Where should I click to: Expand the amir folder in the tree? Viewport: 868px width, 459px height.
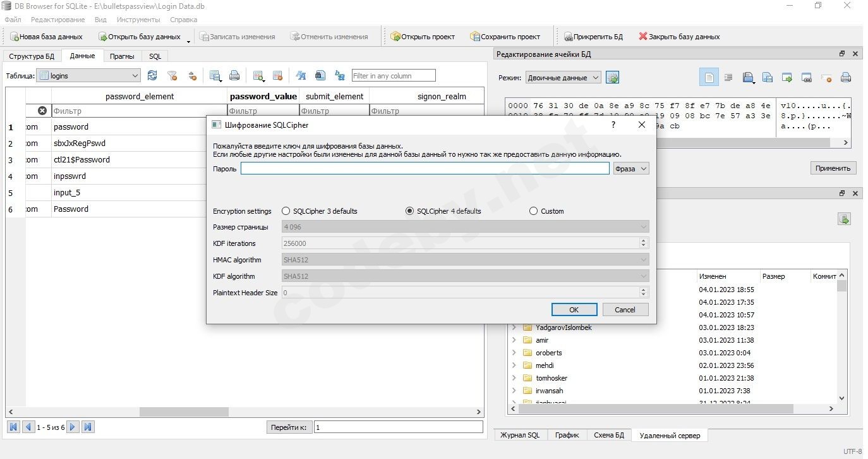[514, 340]
